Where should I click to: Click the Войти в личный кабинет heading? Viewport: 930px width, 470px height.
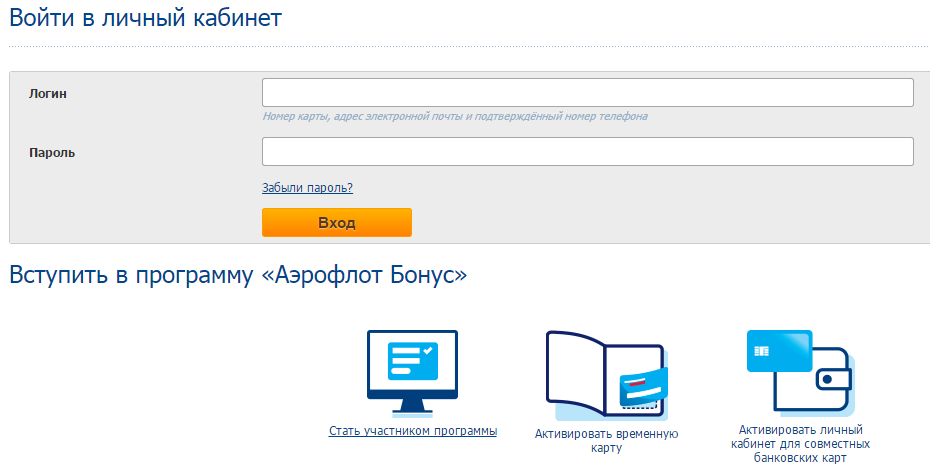(x=145, y=18)
